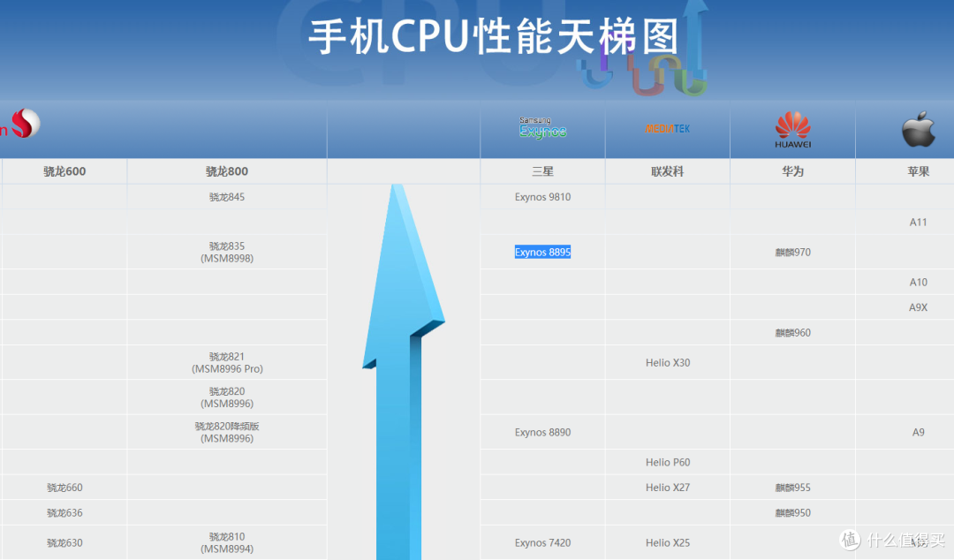Select the 苹果 column header

pyautogui.click(x=918, y=171)
